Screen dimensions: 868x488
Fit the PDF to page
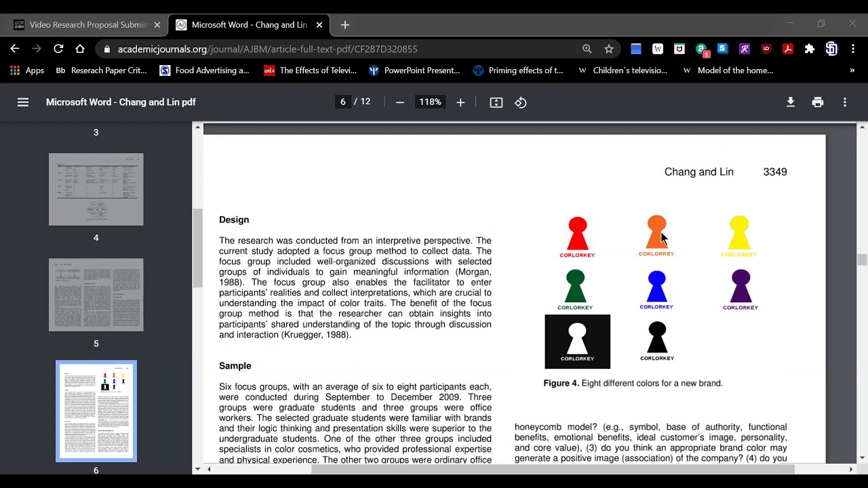tap(496, 102)
